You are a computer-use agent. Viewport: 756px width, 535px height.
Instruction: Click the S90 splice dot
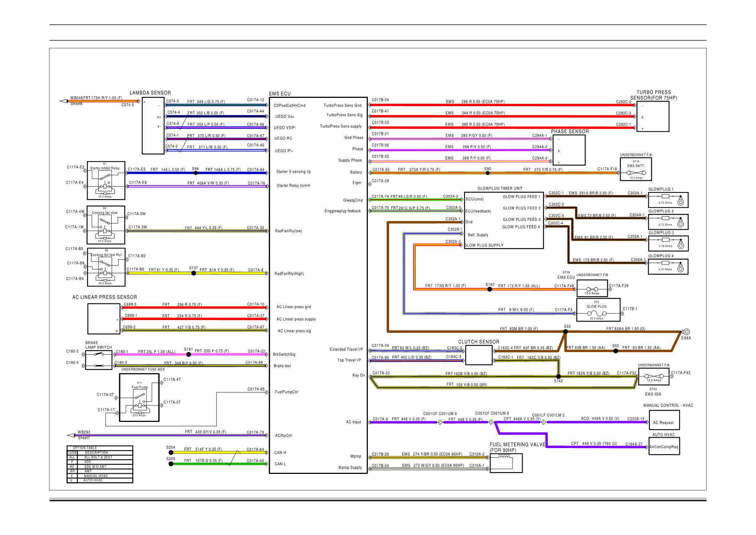[488, 173]
